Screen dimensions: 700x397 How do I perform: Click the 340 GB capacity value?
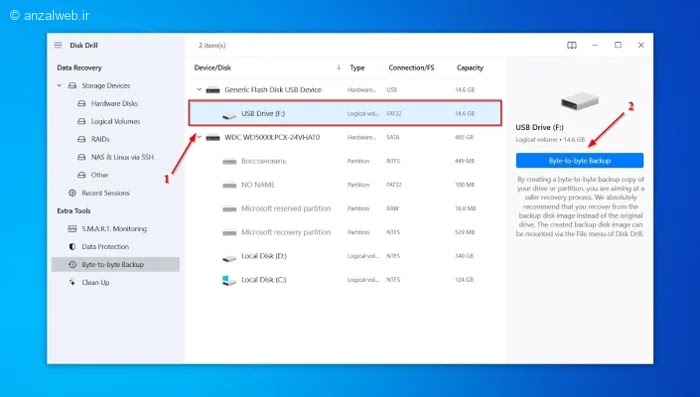click(x=464, y=256)
